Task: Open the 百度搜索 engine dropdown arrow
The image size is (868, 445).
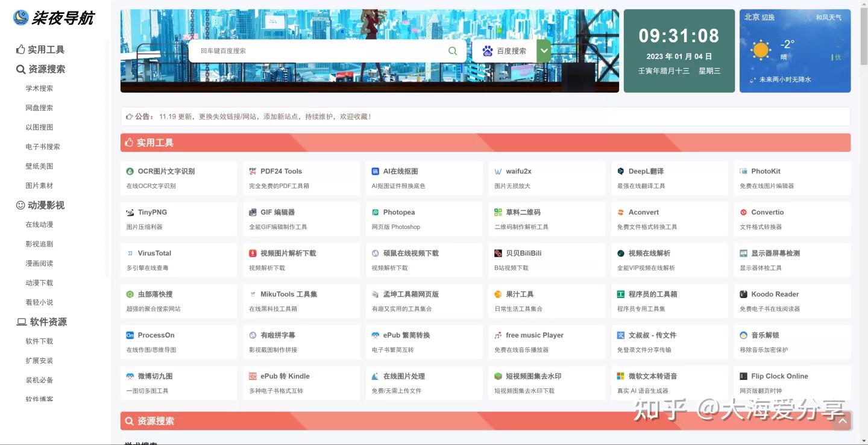Action: point(544,51)
